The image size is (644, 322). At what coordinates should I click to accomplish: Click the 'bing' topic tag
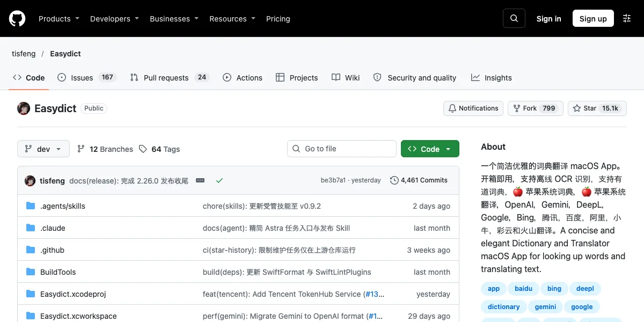coord(554,289)
